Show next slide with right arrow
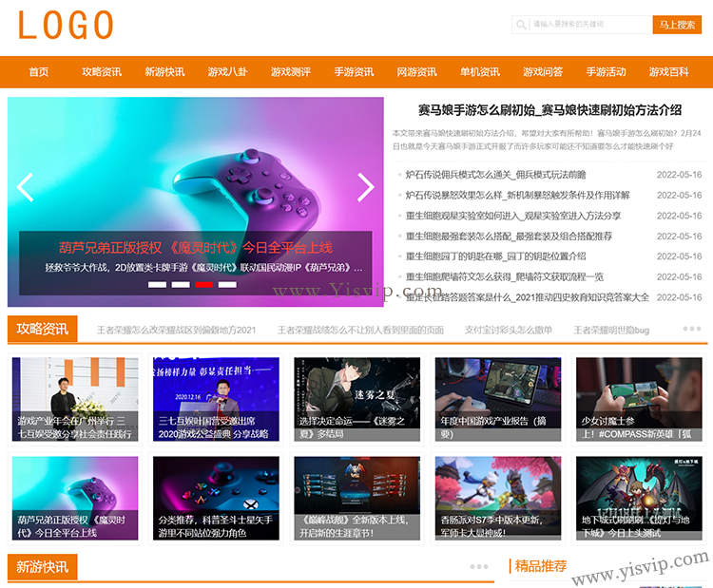The width and height of the screenshot is (713, 588). point(366,187)
